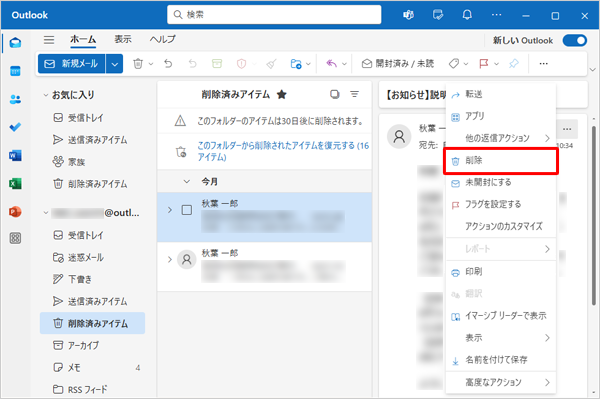The height and width of the screenshot is (399, 600).
Task: Click the reply all arrow icon
Action: pyautogui.click(x=331, y=64)
